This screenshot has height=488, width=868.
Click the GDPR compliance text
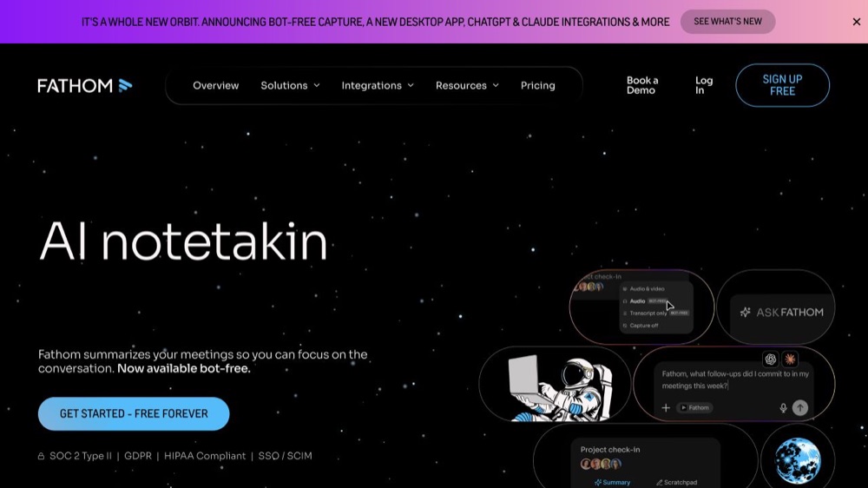click(138, 456)
